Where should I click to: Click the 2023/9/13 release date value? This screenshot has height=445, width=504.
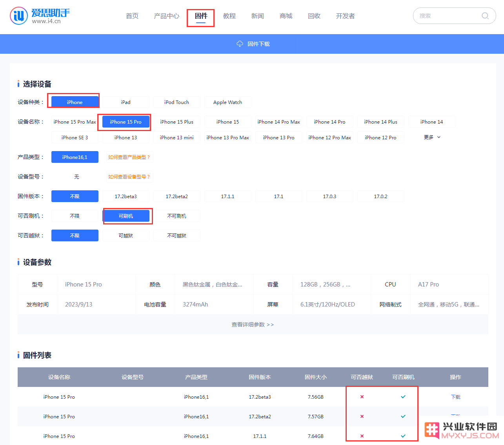[79, 305]
